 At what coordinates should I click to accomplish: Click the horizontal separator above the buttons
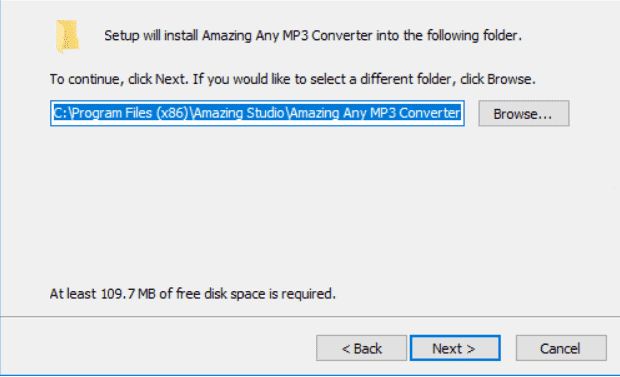[310, 316]
